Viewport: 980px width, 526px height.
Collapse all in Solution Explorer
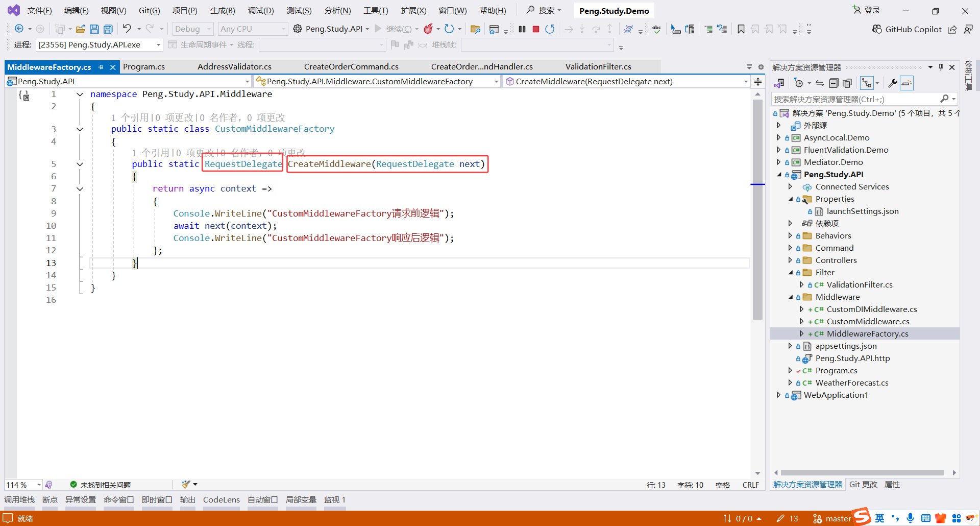[x=834, y=83]
